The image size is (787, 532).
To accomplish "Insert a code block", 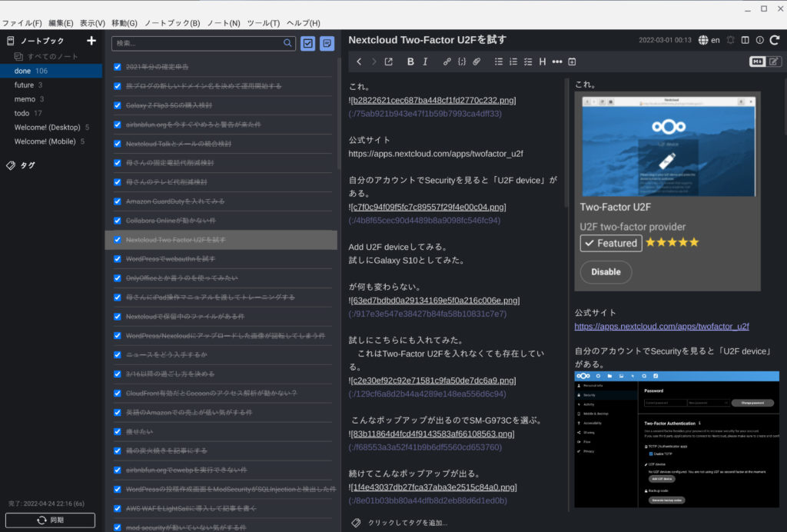I will pyautogui.click(x=462, y=62).
